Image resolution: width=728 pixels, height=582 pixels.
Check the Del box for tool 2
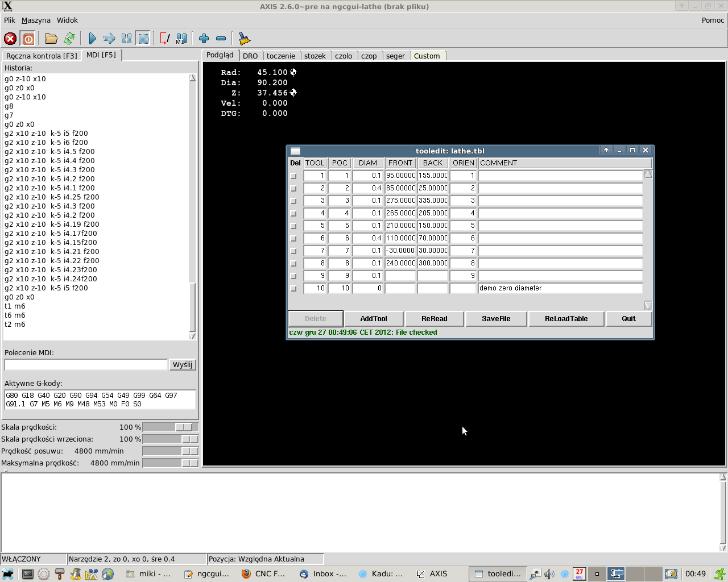pyautogui.click(x=293, y=189)
